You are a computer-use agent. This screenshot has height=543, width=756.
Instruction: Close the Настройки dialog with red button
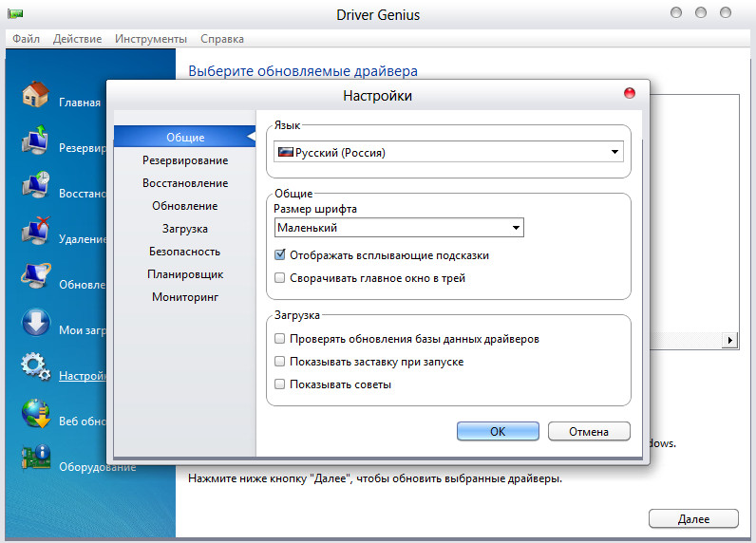[629, 93]
